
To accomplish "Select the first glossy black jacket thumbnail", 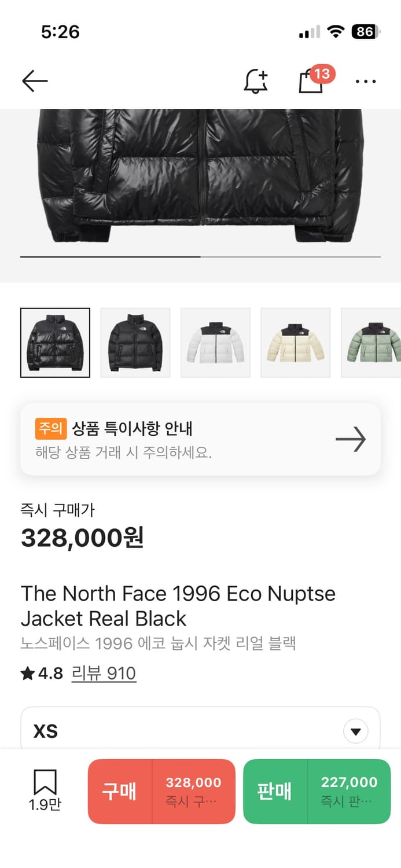I will click(55, 343).
